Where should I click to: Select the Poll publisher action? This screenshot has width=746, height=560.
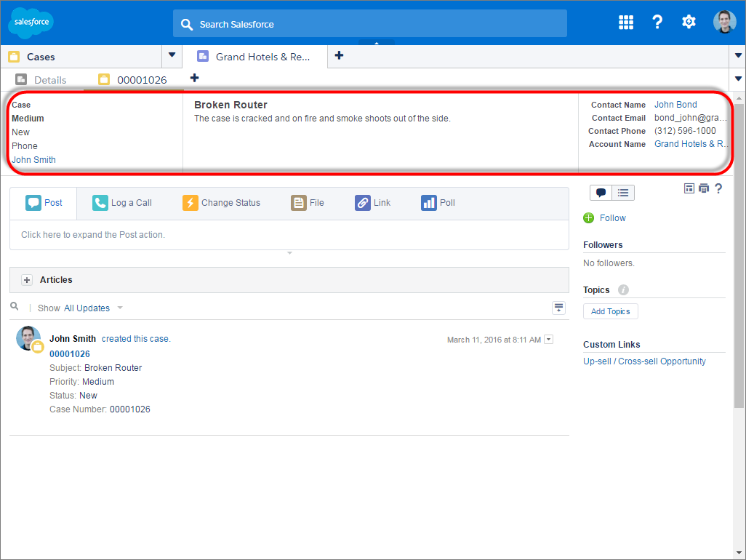pyautogui.click(x=438, y=203)
